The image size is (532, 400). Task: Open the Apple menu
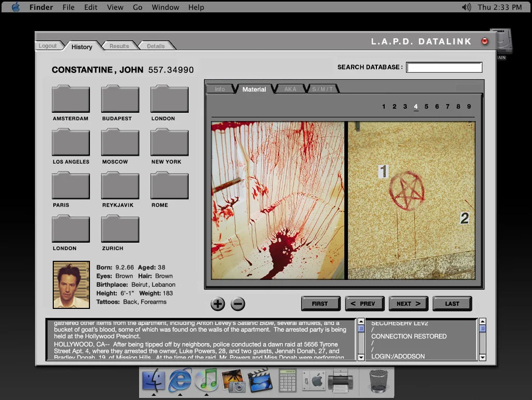(16, 7)
